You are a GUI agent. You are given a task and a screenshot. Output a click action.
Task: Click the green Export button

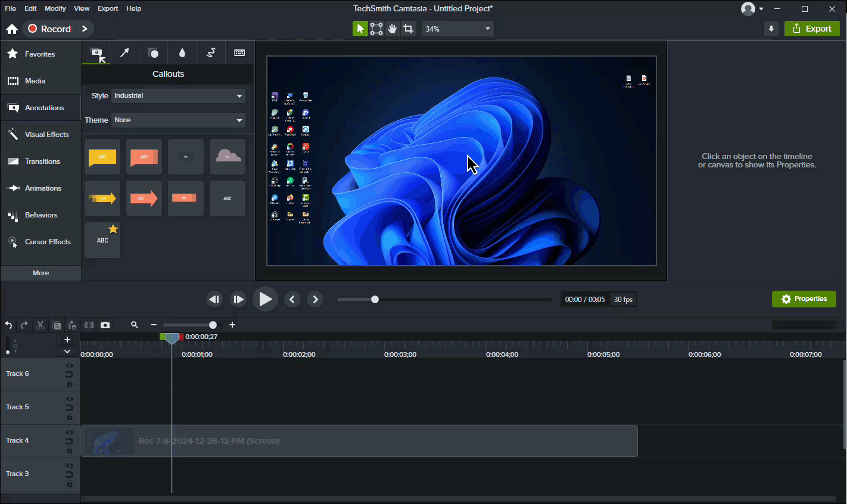[x=812, y=29]
